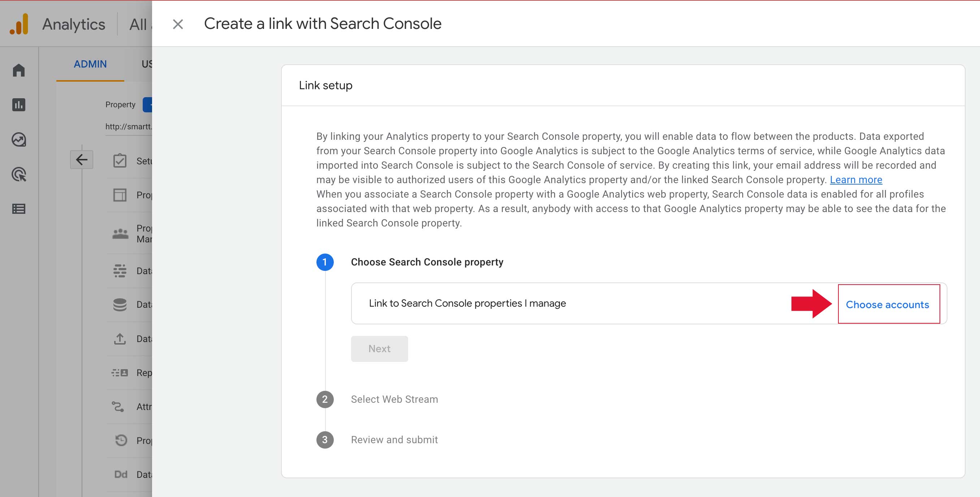Select the Link to Search Console properties option
Viewport: 980px width, 497px height.
467,303
